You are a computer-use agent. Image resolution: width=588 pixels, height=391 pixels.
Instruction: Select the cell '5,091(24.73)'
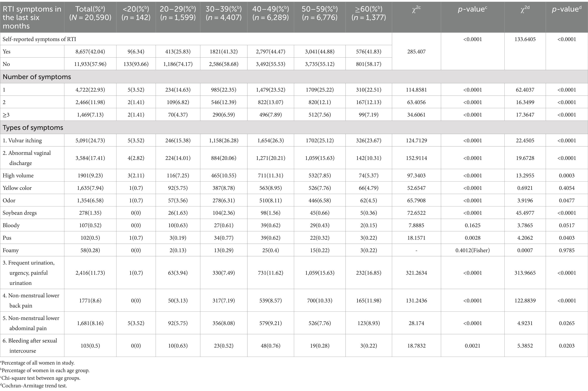(90, 140)
